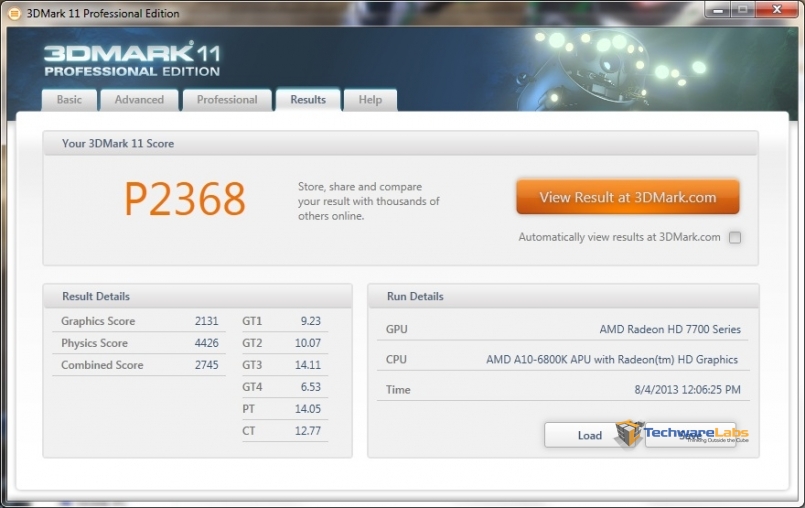Click View Result at 3DMark.com button

pyautogui.click(x=627, y=197)
